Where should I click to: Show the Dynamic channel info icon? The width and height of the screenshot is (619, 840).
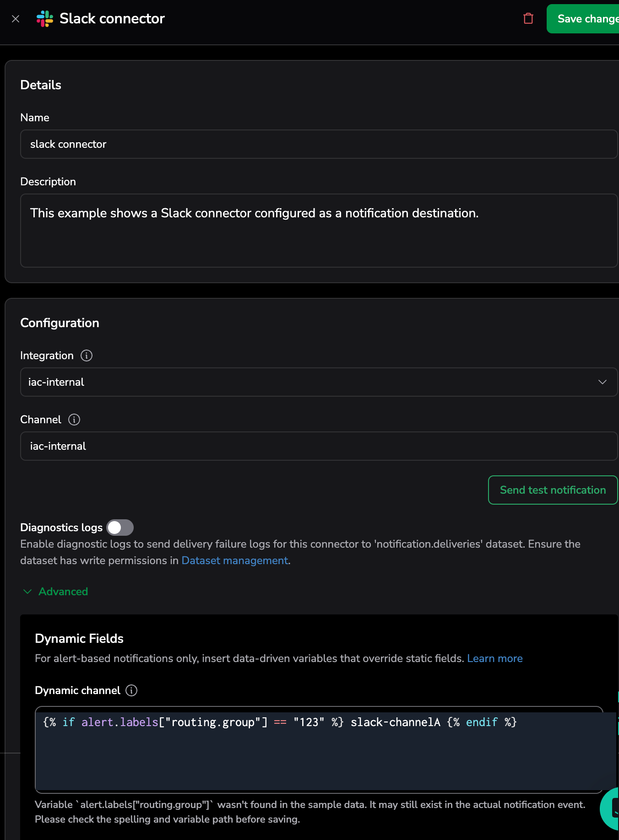click(131, 690)
